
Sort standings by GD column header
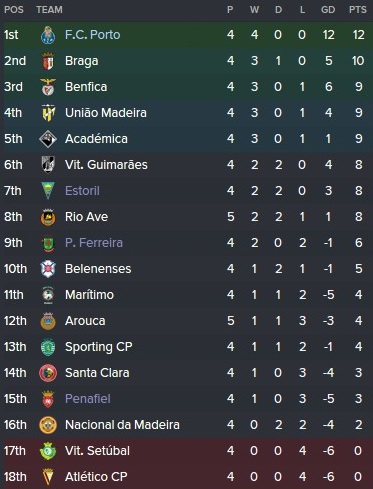pos(328,10)
